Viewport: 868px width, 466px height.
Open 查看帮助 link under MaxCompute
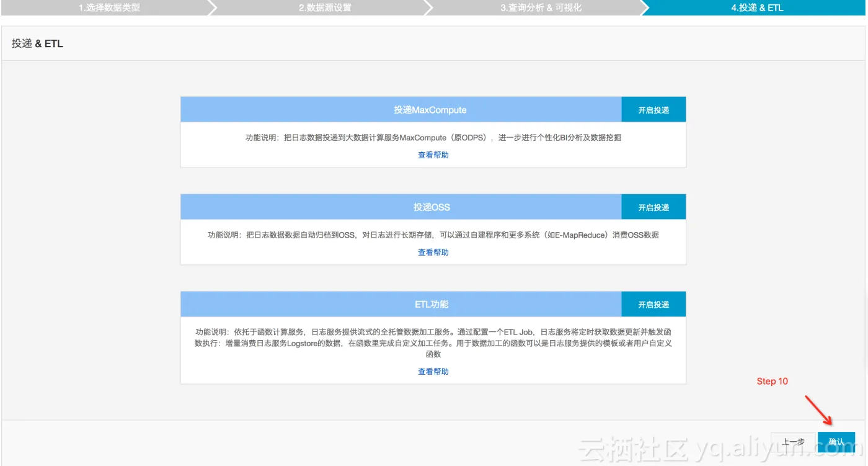[433, 155]
